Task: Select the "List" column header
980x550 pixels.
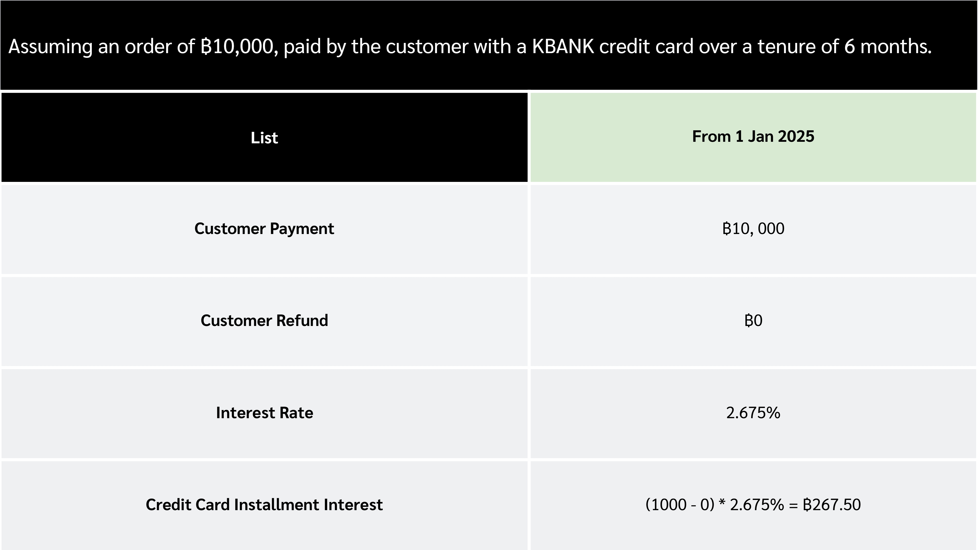Action: [x=264, y=138]
